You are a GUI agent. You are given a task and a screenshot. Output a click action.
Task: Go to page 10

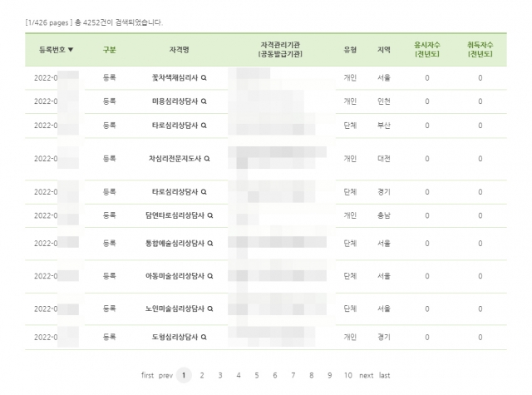[x=347, y=375]
